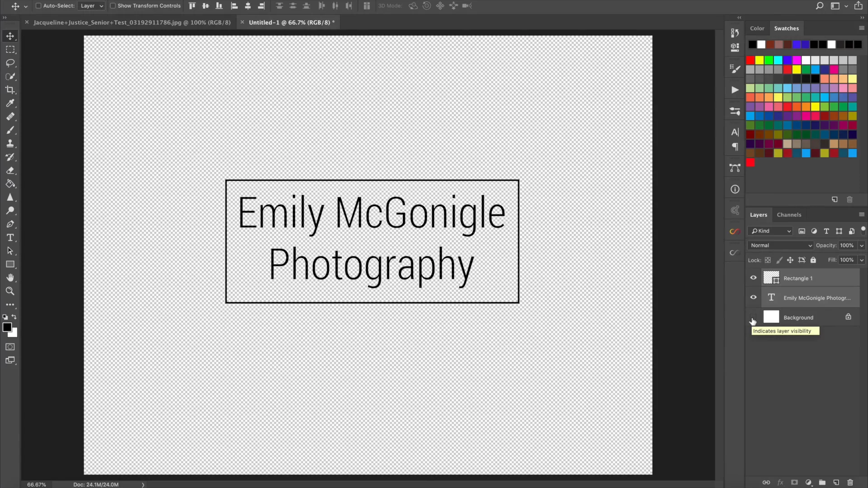Select the Crop tool

coord(10,90)
